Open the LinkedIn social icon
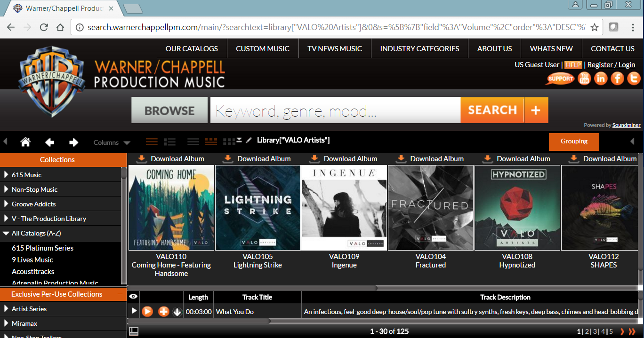This screenshot has width=644, height=338. (601, 79)
